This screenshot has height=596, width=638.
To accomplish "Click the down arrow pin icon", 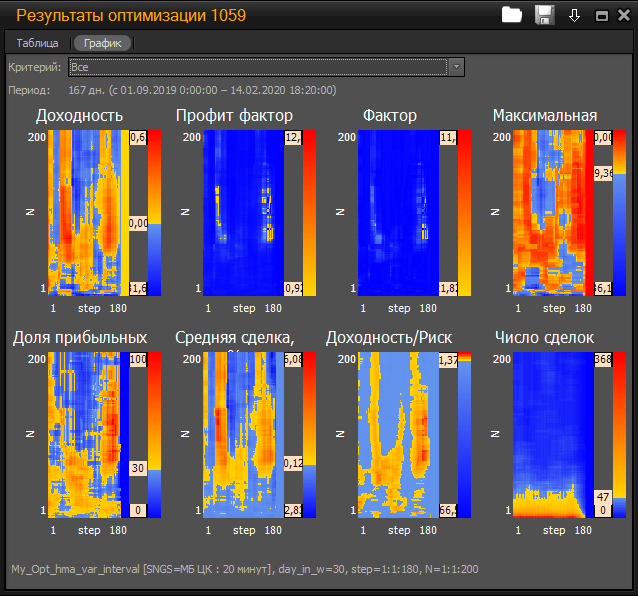I will (574, 15).
